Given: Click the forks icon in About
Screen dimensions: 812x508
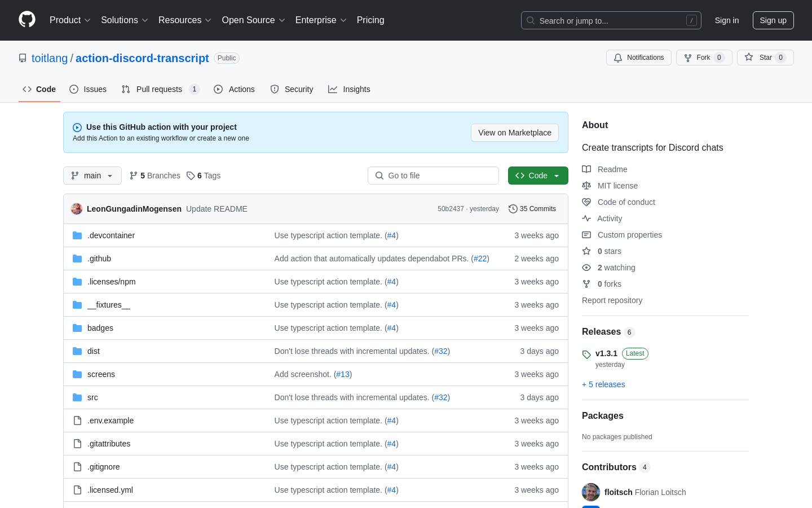Looking at the screenshot, I should pyautogui.click(x=586, y=284).
